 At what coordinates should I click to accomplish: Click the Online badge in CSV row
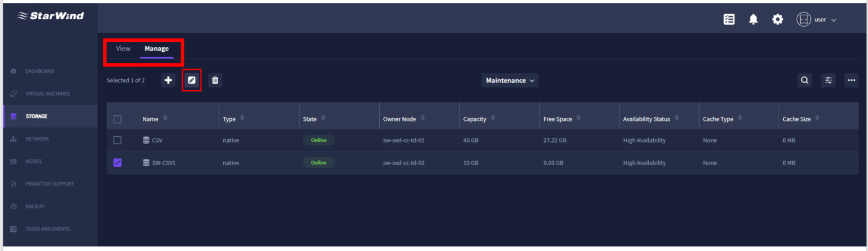[319, 140]
